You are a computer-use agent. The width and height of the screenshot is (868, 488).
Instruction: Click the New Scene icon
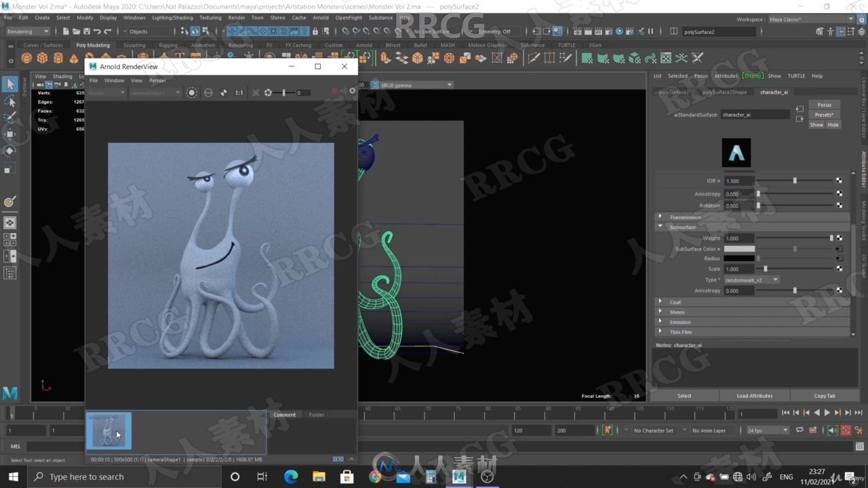[66, 31]
